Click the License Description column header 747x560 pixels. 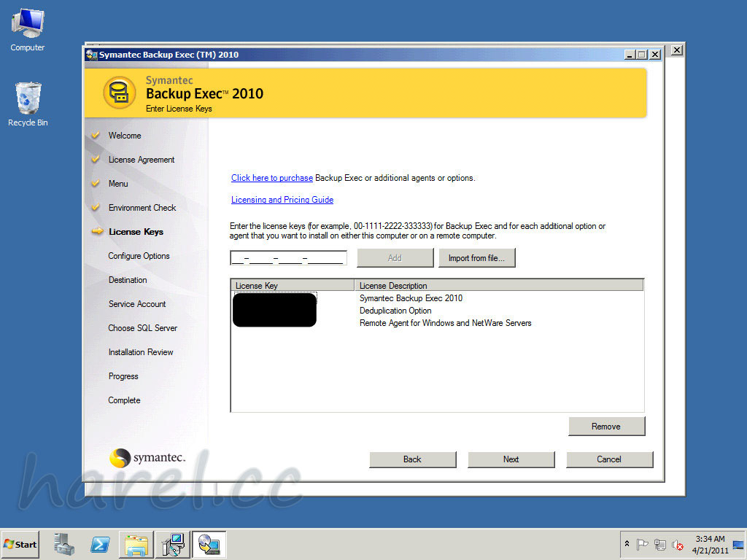coord(499,286)
